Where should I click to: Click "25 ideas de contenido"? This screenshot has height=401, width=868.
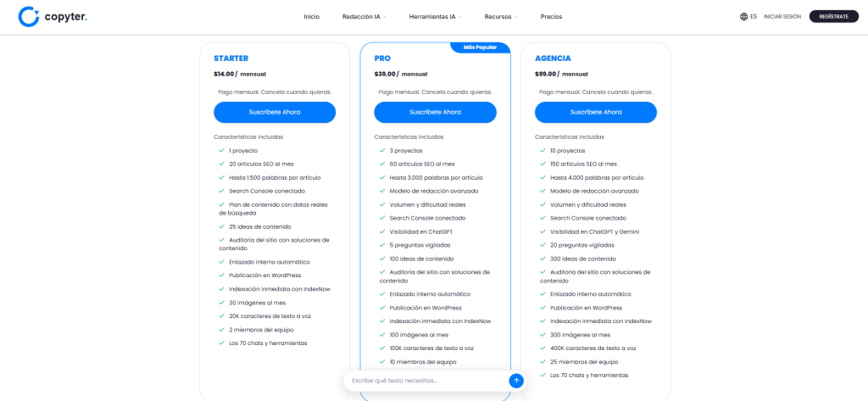click(259, 226)
